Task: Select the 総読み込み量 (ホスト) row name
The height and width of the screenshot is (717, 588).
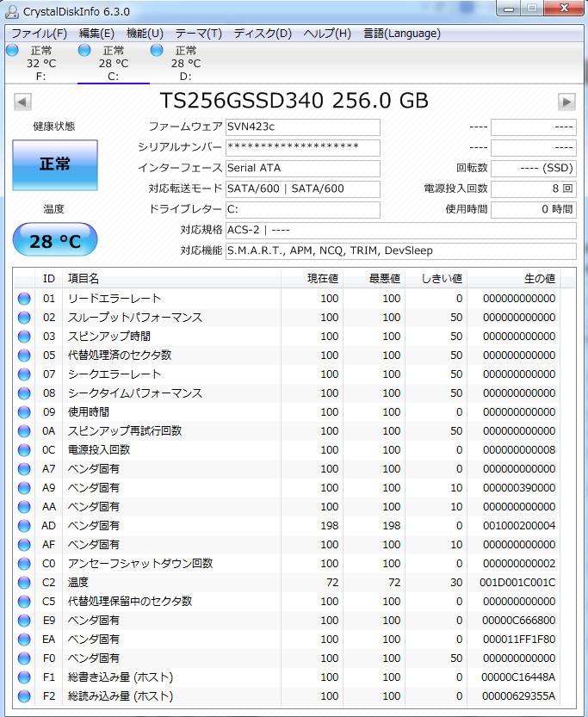Action: (x=121, y=696)
